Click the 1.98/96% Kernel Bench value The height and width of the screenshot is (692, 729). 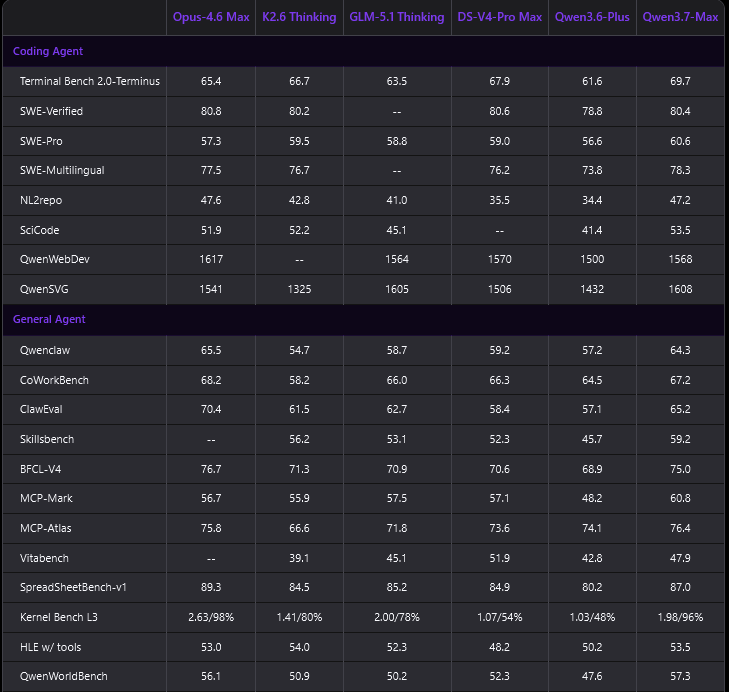coord(680,617)
